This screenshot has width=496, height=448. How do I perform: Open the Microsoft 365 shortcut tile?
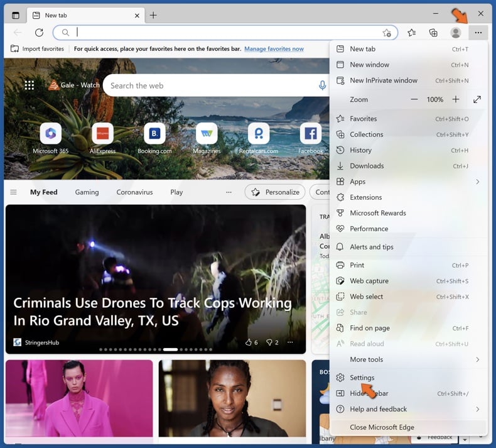51,134
